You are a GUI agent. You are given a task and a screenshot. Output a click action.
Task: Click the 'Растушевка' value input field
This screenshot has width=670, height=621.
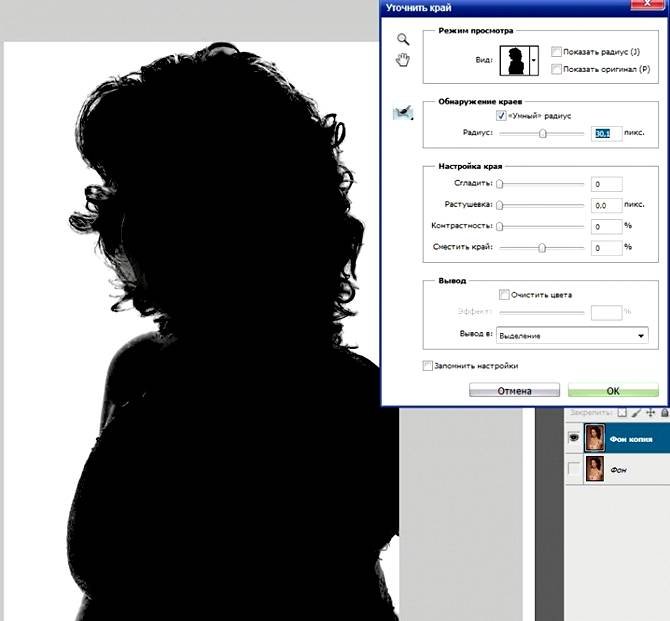click(x=606, y=204)
